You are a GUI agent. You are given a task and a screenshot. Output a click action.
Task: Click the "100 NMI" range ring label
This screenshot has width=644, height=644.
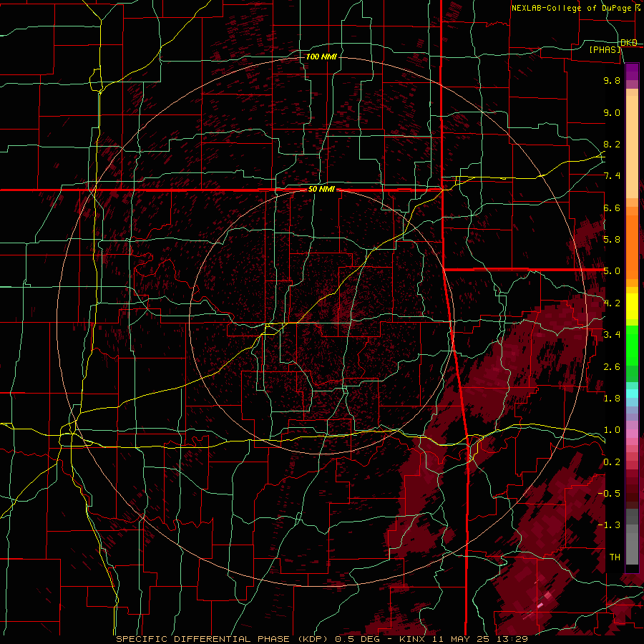click(x=321, y=57)
